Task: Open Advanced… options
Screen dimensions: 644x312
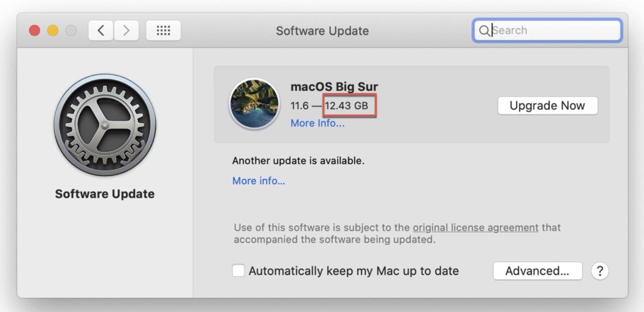Action: [x=537, y=271]
